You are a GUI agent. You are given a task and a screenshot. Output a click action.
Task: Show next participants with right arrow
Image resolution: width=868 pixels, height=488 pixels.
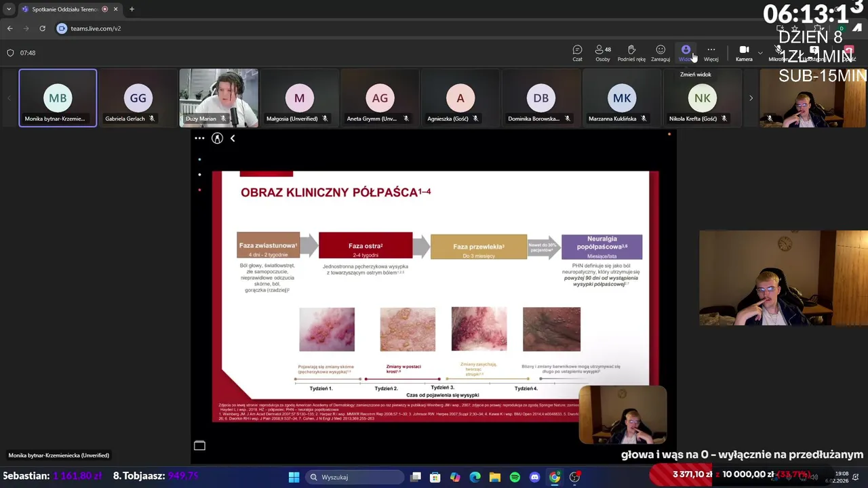[751, 98]
